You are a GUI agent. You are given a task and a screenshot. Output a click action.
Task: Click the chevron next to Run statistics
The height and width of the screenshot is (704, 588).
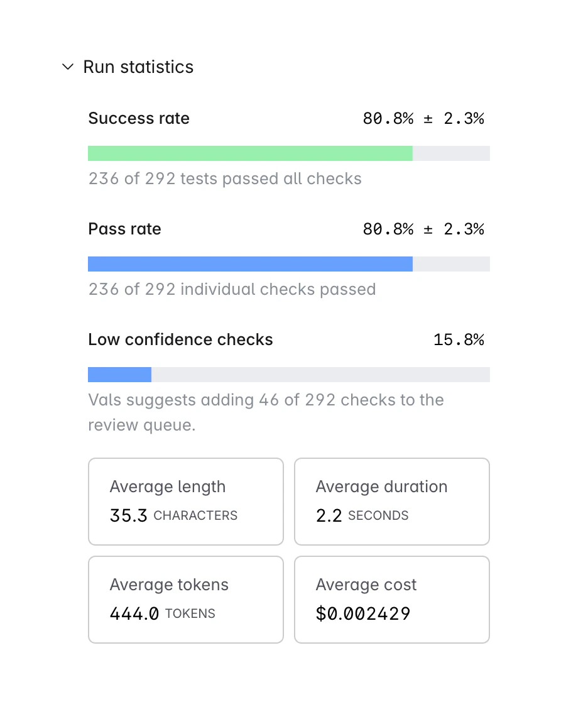68,67
